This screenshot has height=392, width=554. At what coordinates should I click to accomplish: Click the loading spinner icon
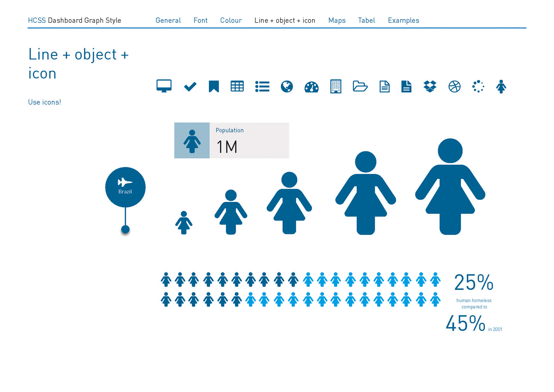tap(478, 86)
